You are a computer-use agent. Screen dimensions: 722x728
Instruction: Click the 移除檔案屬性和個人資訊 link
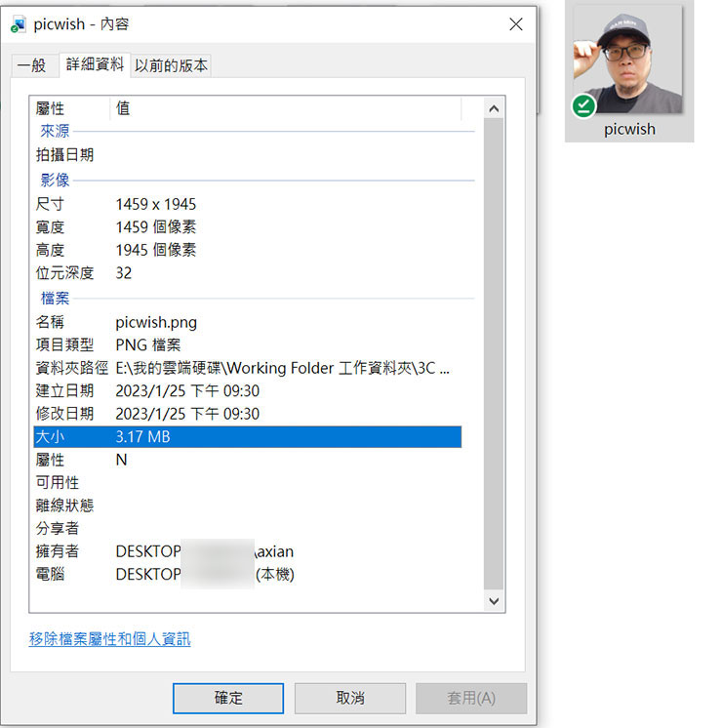[109, 639]
